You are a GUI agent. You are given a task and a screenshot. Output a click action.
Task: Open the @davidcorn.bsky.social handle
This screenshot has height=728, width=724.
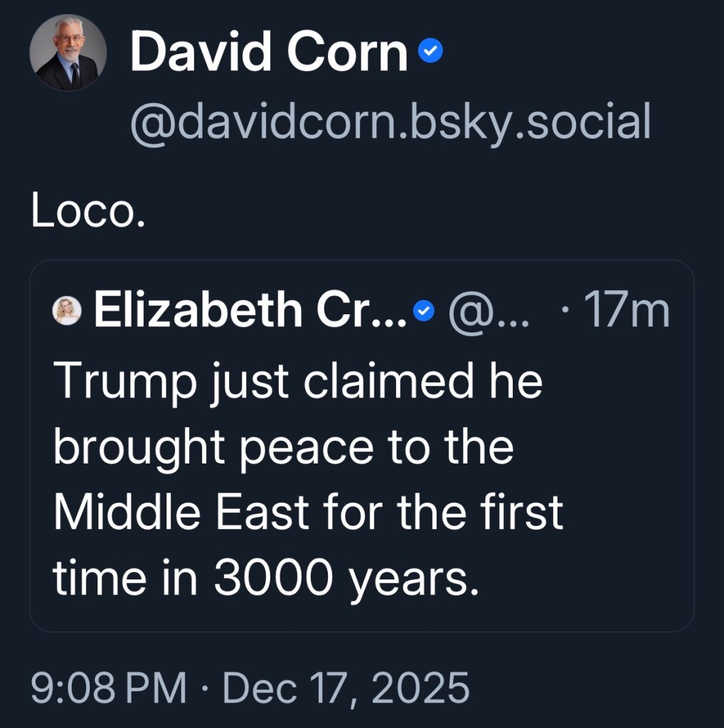click(x=390, y=121)
